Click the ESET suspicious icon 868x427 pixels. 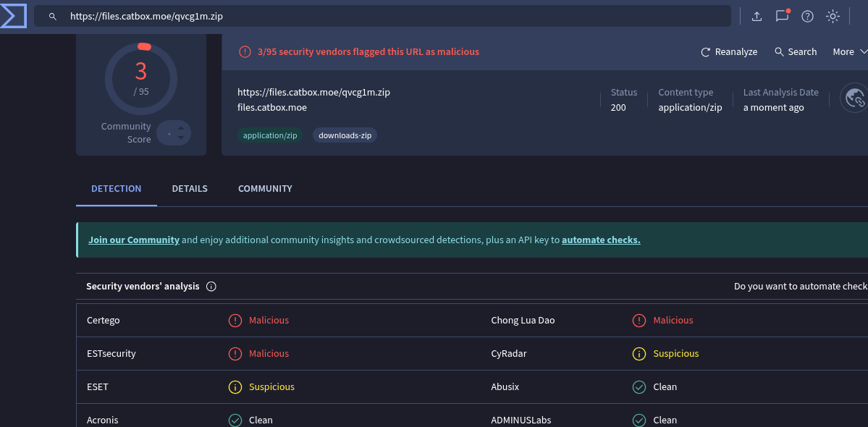[235, 386]
